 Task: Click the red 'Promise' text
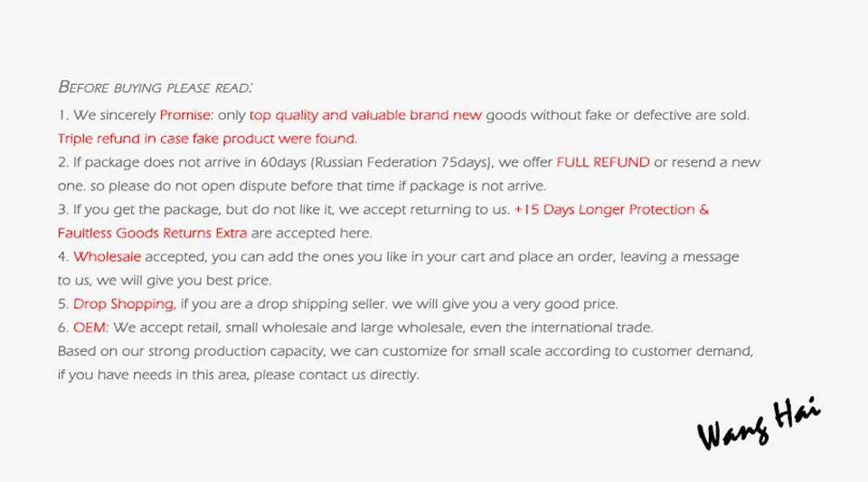184,115
